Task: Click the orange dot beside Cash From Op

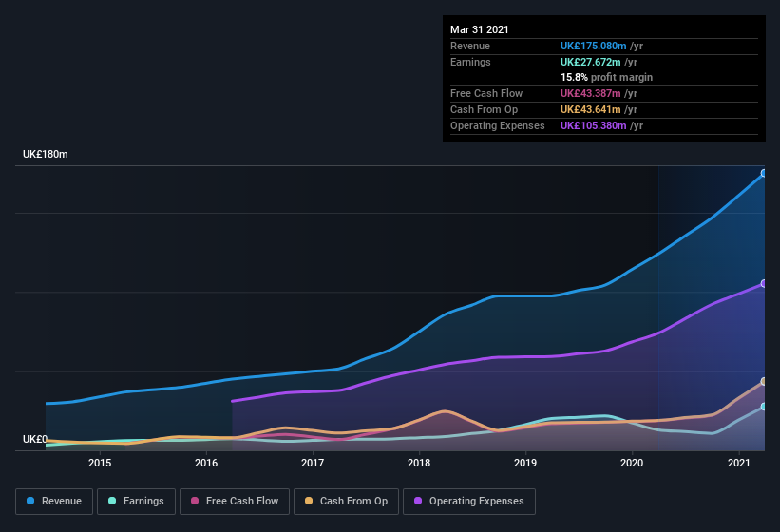Action: (309, 501)
